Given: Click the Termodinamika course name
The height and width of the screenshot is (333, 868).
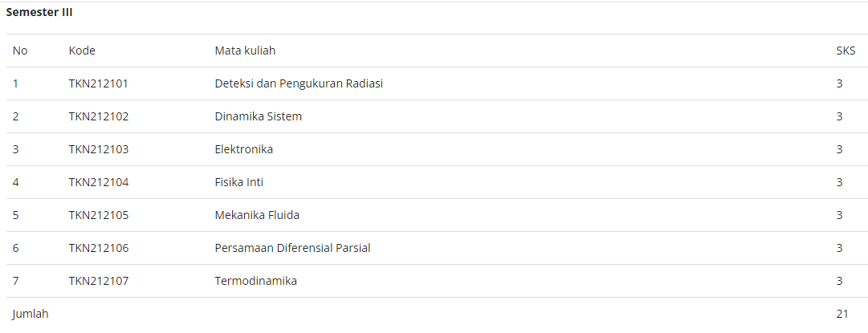Looking at the screenshot, I should pos(256,281).
